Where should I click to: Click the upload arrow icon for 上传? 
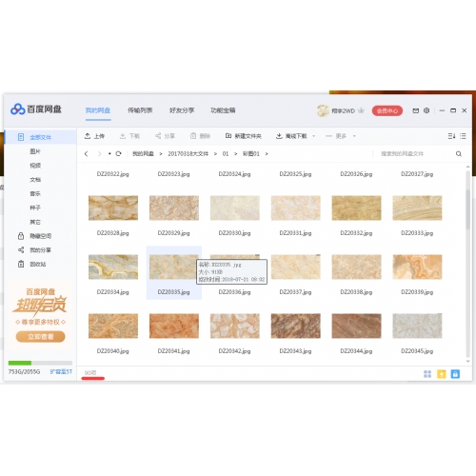[88, 136]
